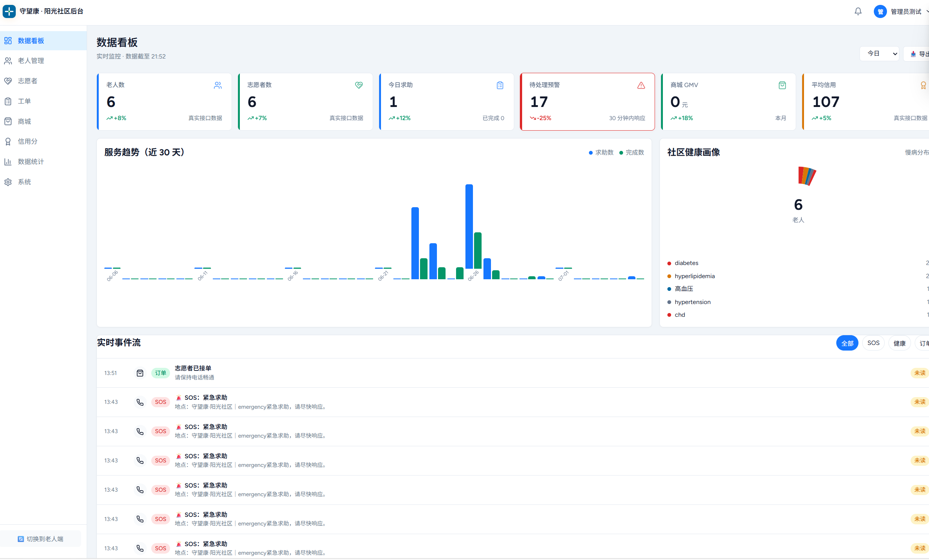
Task: Filter events by SOS tab
Action: 873,343
